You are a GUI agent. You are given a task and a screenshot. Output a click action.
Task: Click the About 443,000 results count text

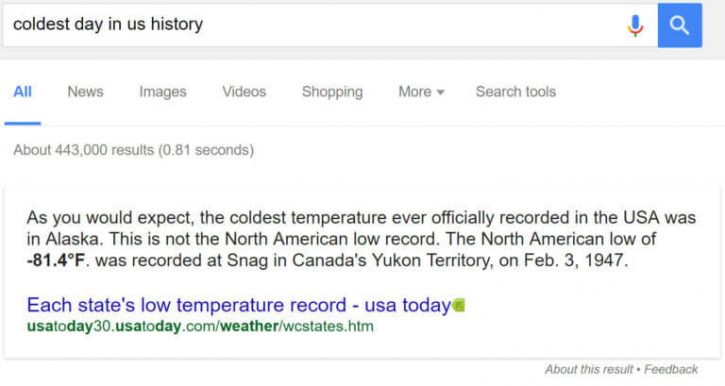(x=134, y=150)
